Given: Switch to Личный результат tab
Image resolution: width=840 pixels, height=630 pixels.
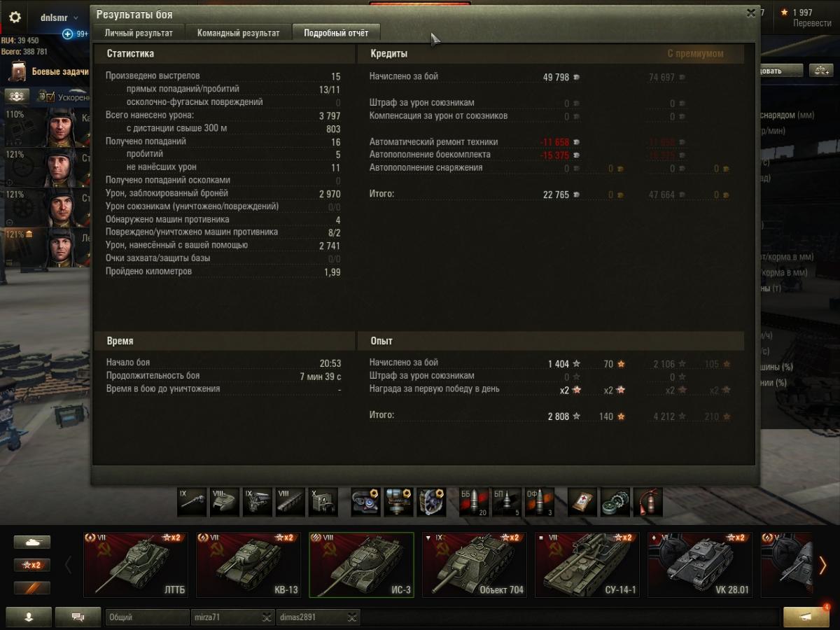Looking at the screenshot, I should [x=139, y=33].
